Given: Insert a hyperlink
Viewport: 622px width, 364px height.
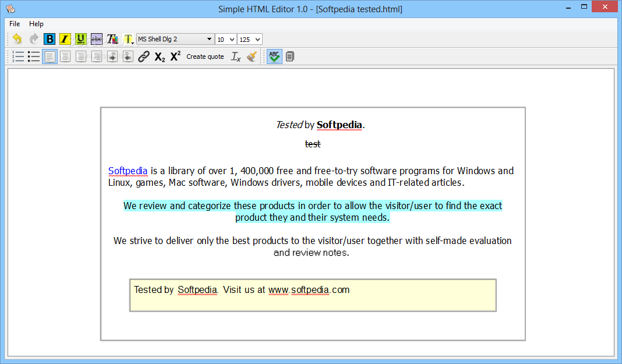Looking at the screenshot, I should click(x=144, y=56).
